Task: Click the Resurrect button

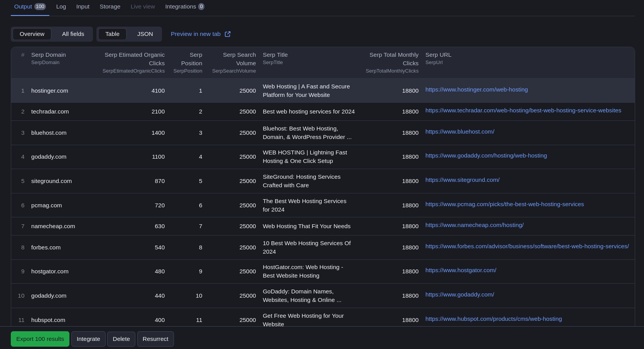Action: coord(155,339)
